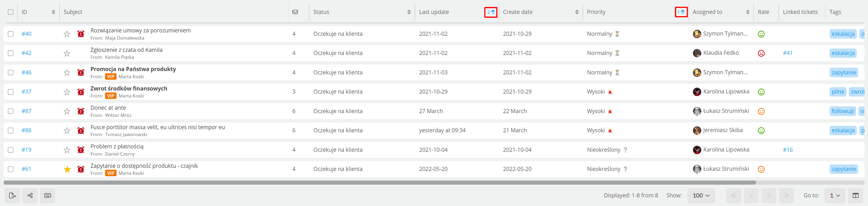Click the Linked tickets column header

(800, 12)
